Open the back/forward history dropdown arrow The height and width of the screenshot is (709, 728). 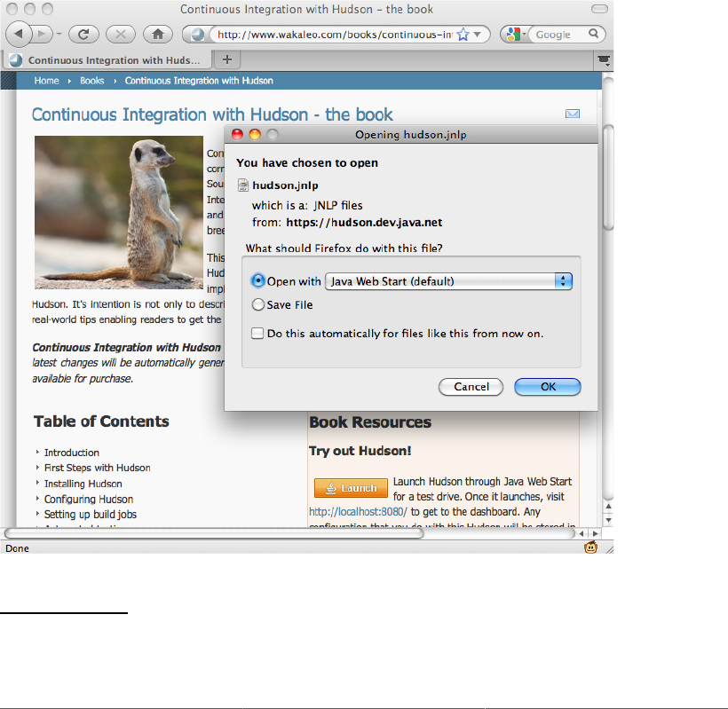(x=59, y=34)
